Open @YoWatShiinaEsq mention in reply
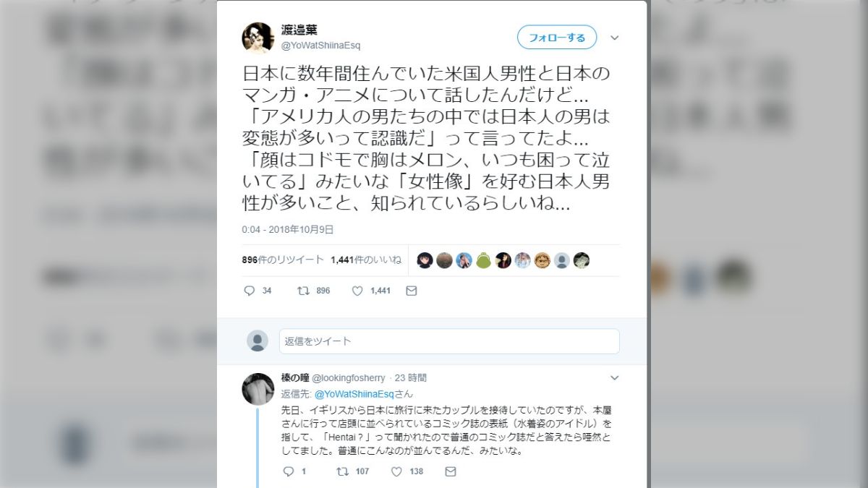868x488 pixels. coord(354,394)
